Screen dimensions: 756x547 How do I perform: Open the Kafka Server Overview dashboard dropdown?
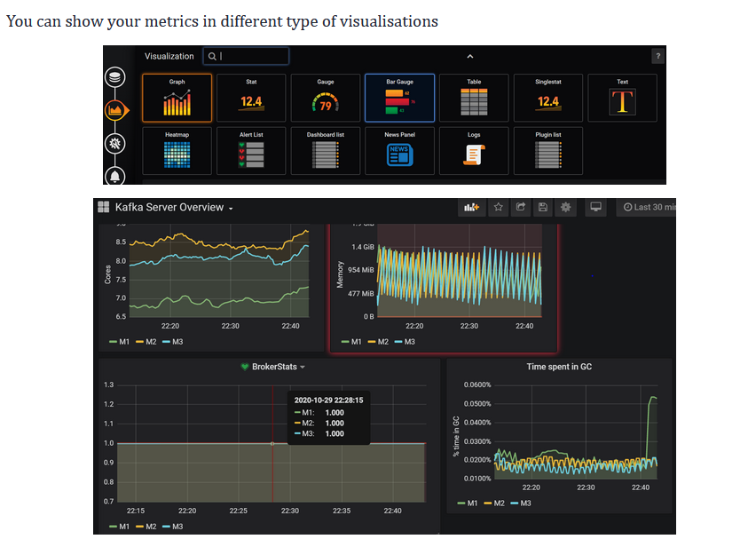coord(174,208)
